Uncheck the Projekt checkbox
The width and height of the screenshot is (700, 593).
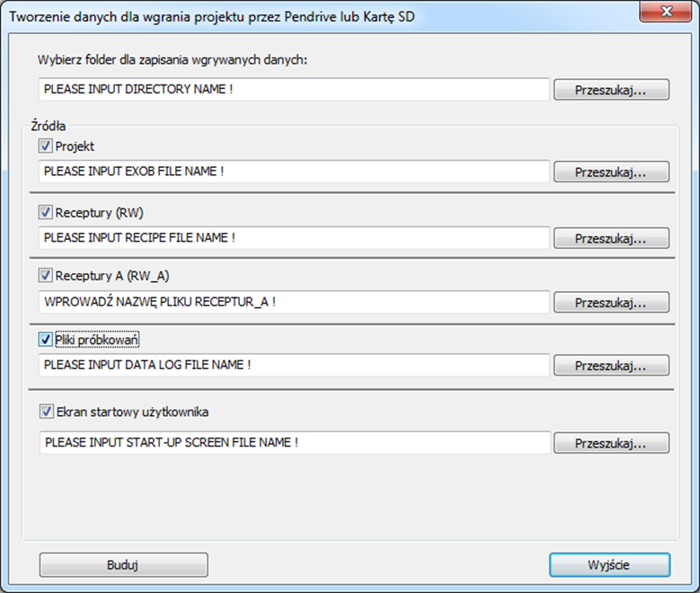click(x=45, y=146)
